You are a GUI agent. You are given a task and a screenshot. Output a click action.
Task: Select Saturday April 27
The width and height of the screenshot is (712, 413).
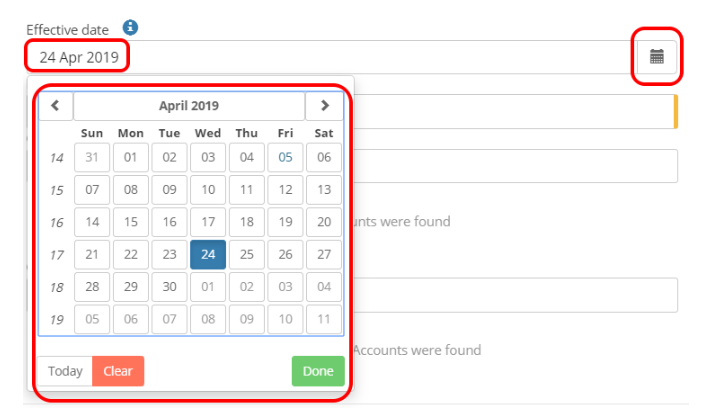pyautogui.click(x=324, y=255)
